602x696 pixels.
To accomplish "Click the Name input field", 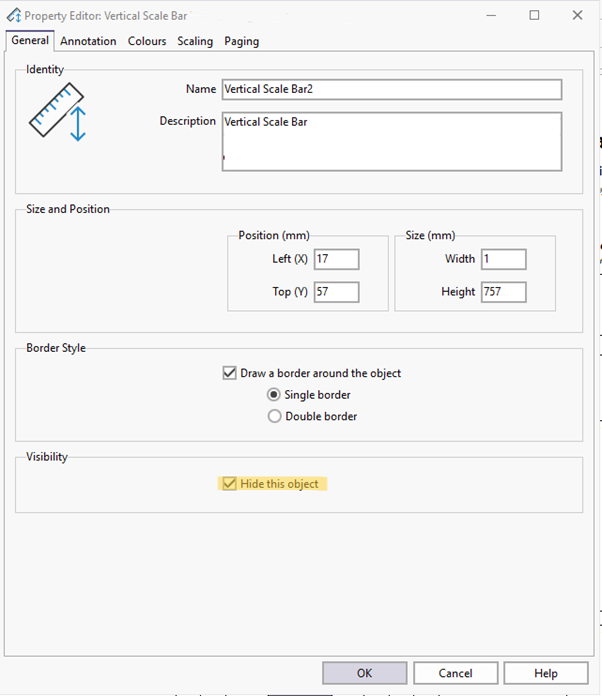I will (x=392, y=89).
